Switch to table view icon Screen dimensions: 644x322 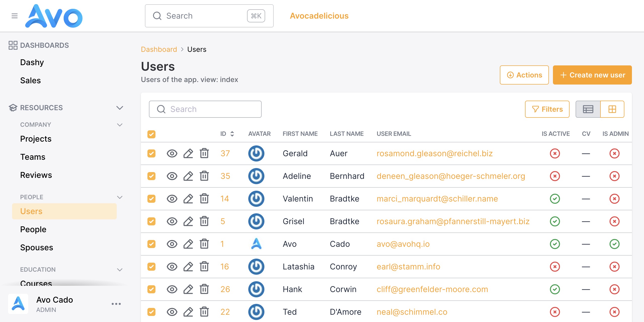[588, 109]
